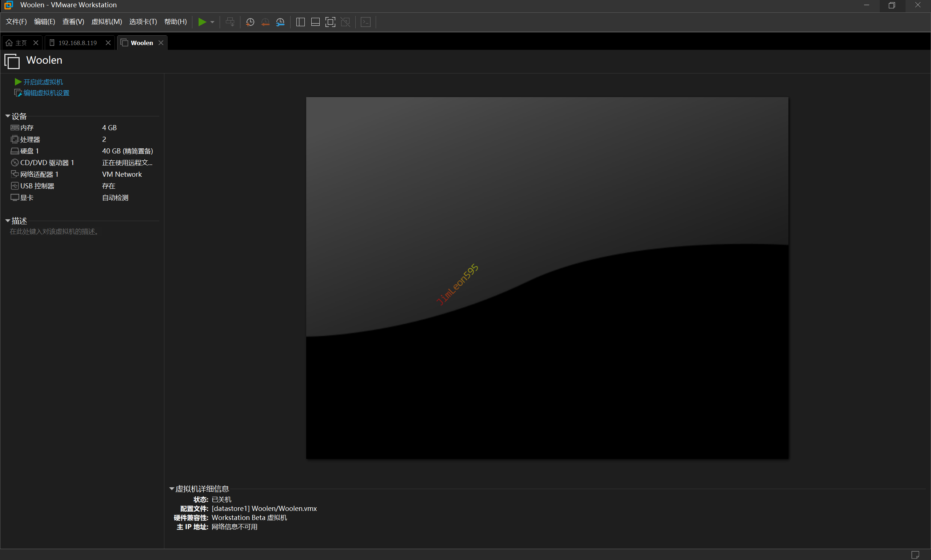Collapse the 描述 description section
Screen dimensions: 931x560
point(8,221)
